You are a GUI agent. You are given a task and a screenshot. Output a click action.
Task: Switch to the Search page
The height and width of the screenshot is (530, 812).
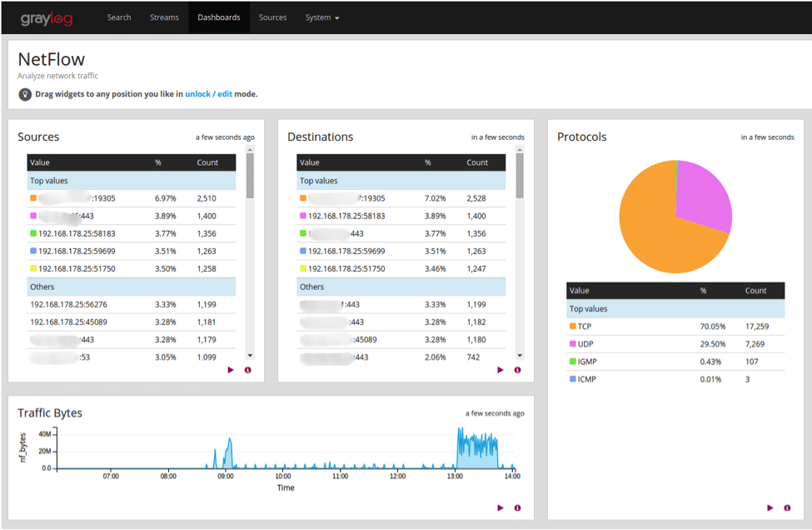point(119,17)
